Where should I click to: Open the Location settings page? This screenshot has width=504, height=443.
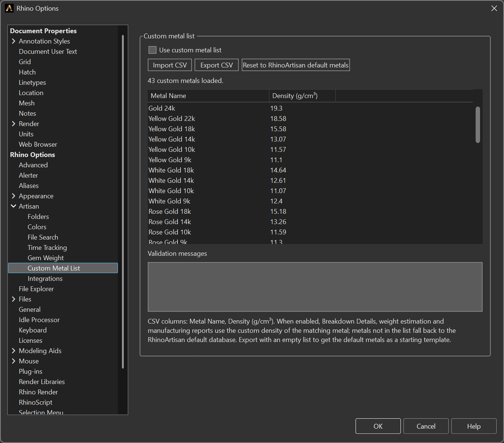[x=31, y=93]
